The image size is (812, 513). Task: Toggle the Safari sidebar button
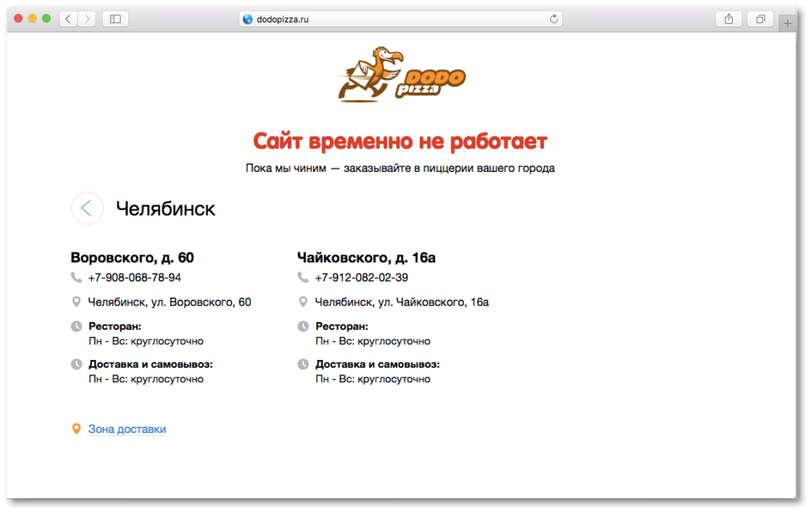click(115, 19)
